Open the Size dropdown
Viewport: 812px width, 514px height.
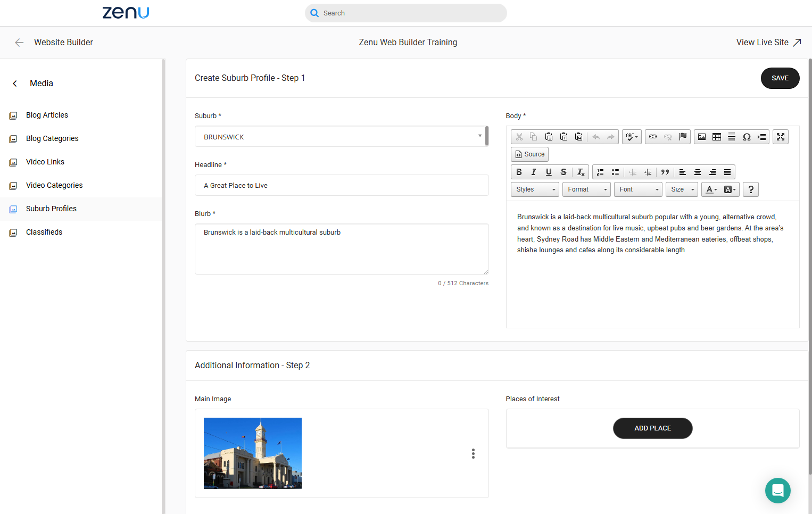coord(682,189)
